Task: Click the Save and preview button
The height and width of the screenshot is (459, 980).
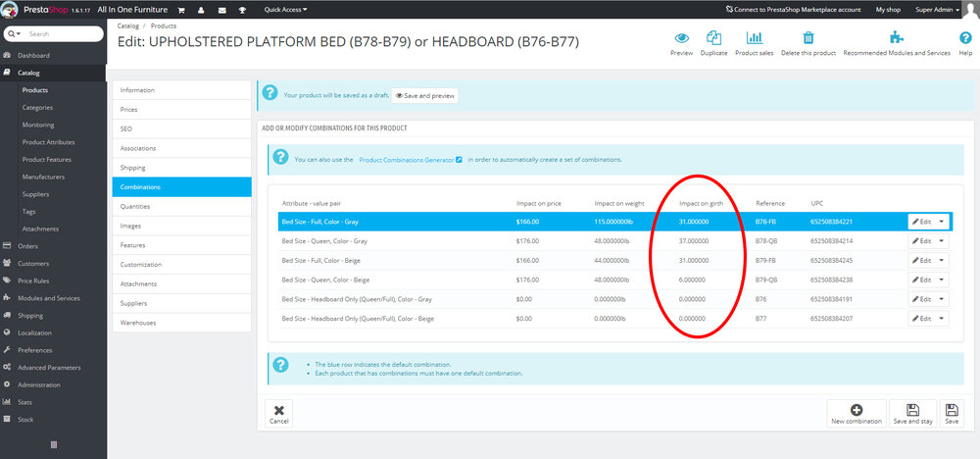Action: tap(425, 96)
